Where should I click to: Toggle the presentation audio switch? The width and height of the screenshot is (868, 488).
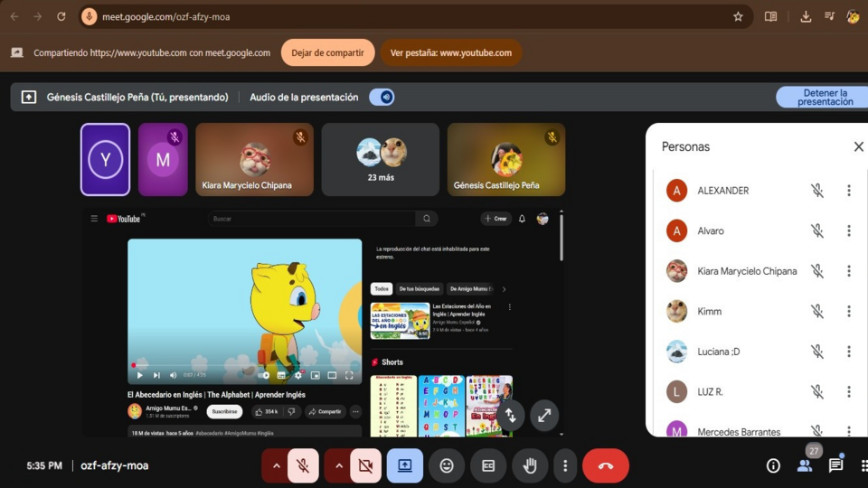pos(382,98)
